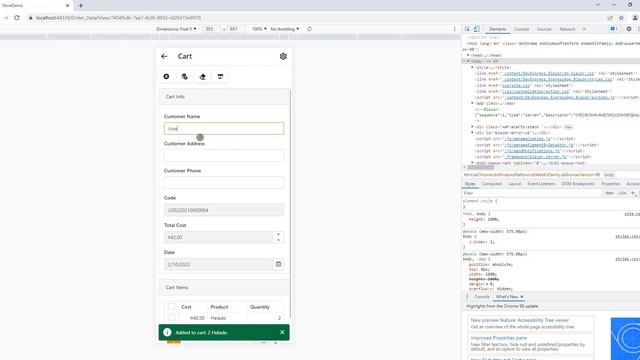Click the info icon in green notification
Viewport: 640px width, 360px height.
coord(167,332)
